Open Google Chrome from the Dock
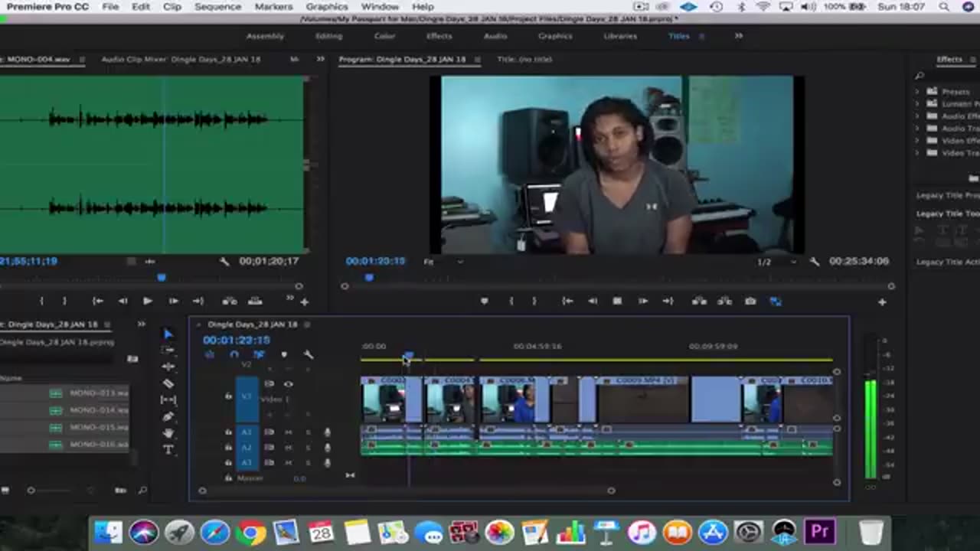 250,532
